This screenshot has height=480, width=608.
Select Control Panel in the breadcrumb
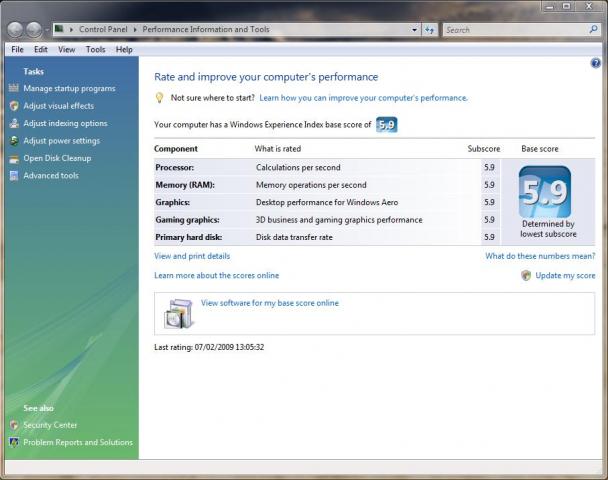click(x=103, y=29)
